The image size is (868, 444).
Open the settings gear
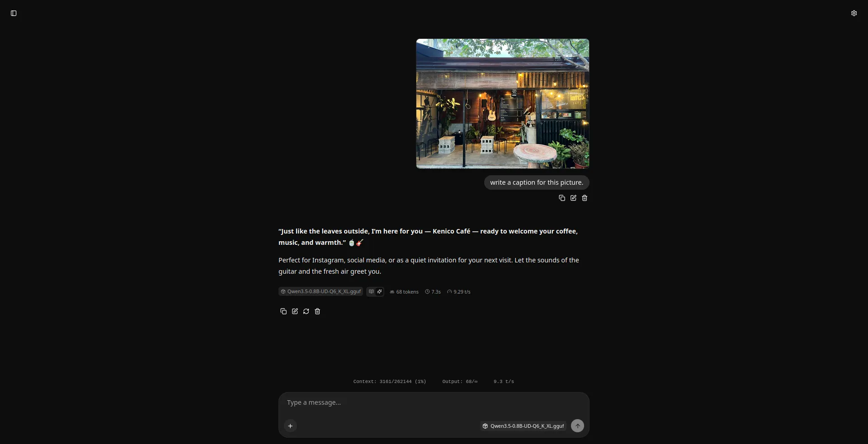pos(854,13)
